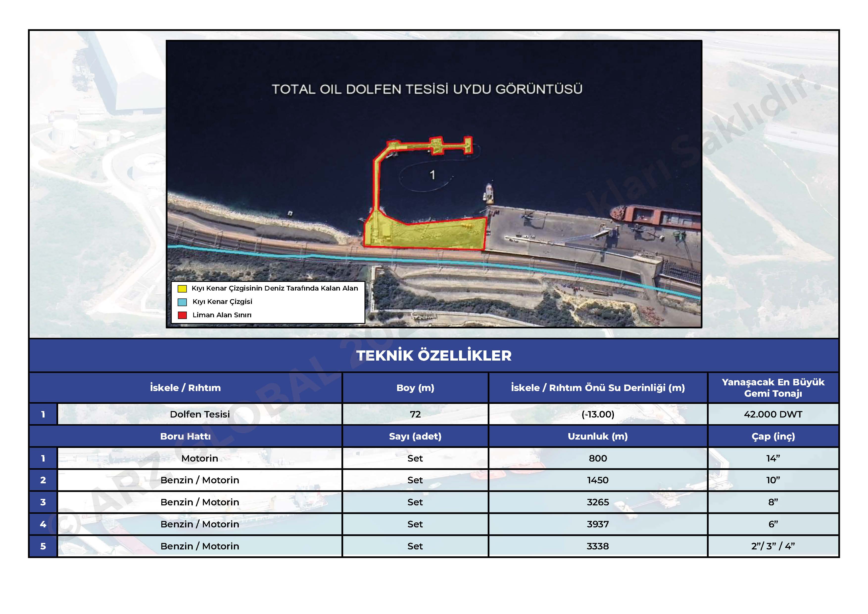This screenshot has height=614, width=868.
Task: Click row number 1 beside Dolfen Tesisi
Action: click(x=43, y=414)
